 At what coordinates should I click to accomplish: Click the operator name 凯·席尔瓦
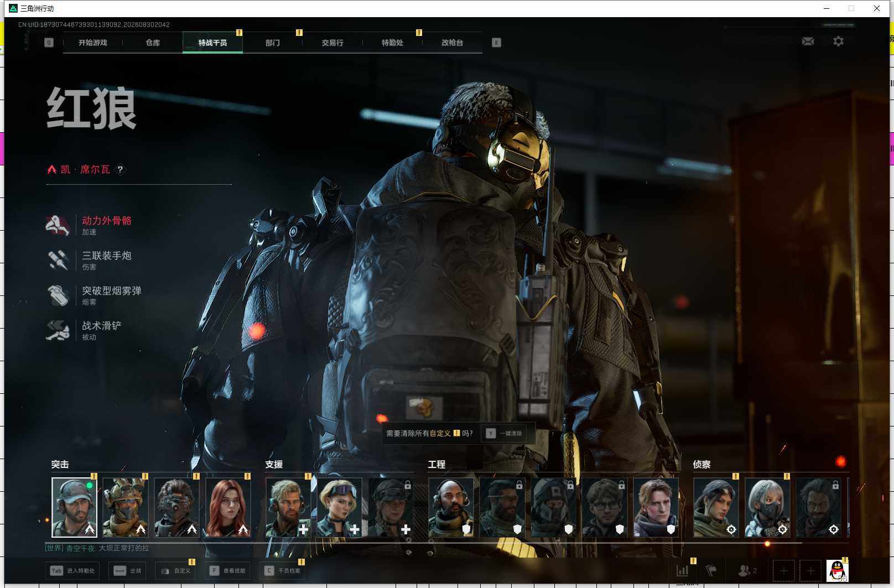(x=85, y=169)
